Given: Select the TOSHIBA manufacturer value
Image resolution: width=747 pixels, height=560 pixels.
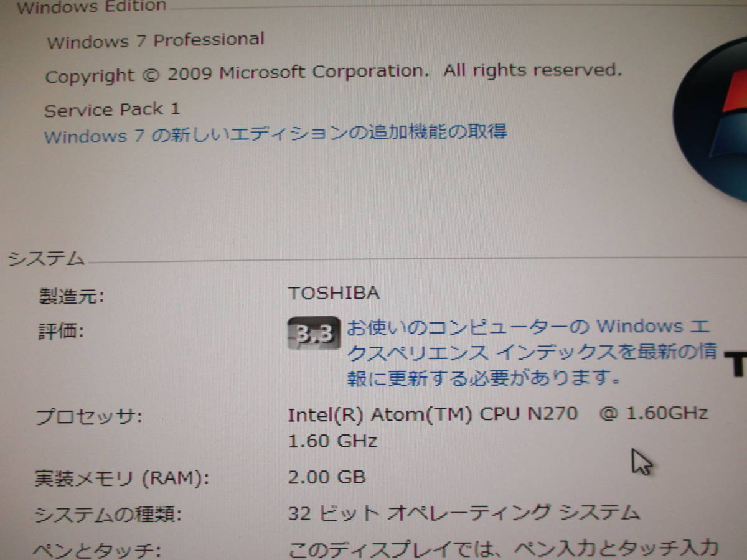Looking at the screenshot, I should (x=334, y=293).
